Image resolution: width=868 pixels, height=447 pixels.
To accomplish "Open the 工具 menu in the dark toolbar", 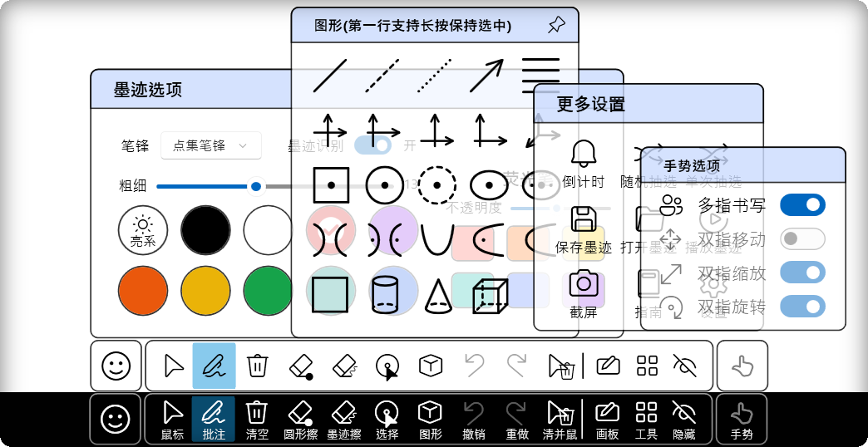I will tap(646, 419).
